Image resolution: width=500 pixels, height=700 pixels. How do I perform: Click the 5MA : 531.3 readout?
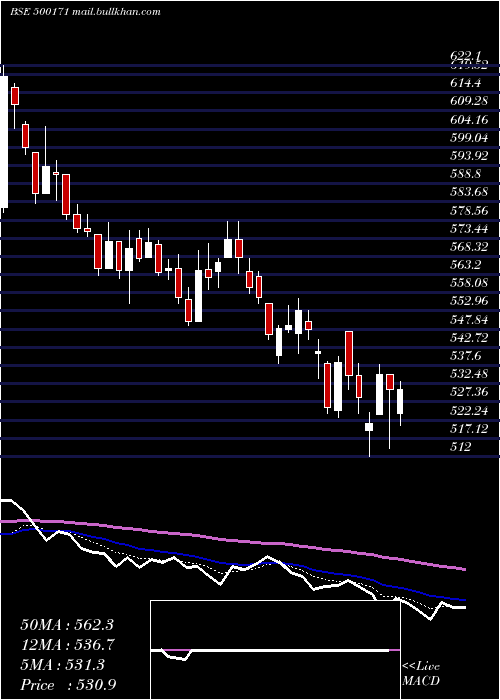tap(62, 665)
